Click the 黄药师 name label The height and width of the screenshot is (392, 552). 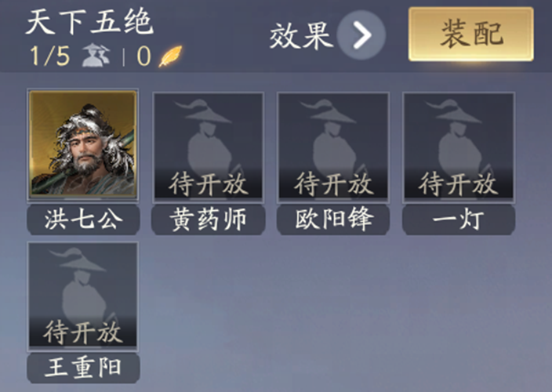coord(208,220)
